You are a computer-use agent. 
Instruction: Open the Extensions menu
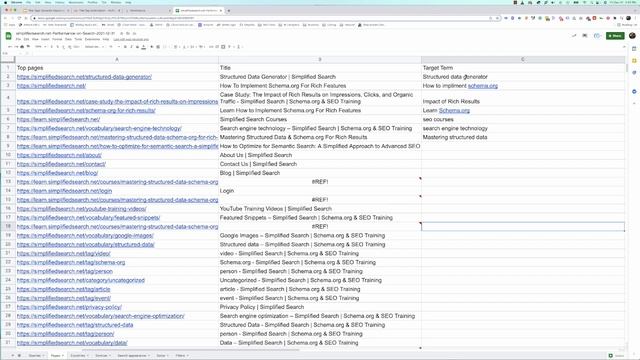(92, 39)
